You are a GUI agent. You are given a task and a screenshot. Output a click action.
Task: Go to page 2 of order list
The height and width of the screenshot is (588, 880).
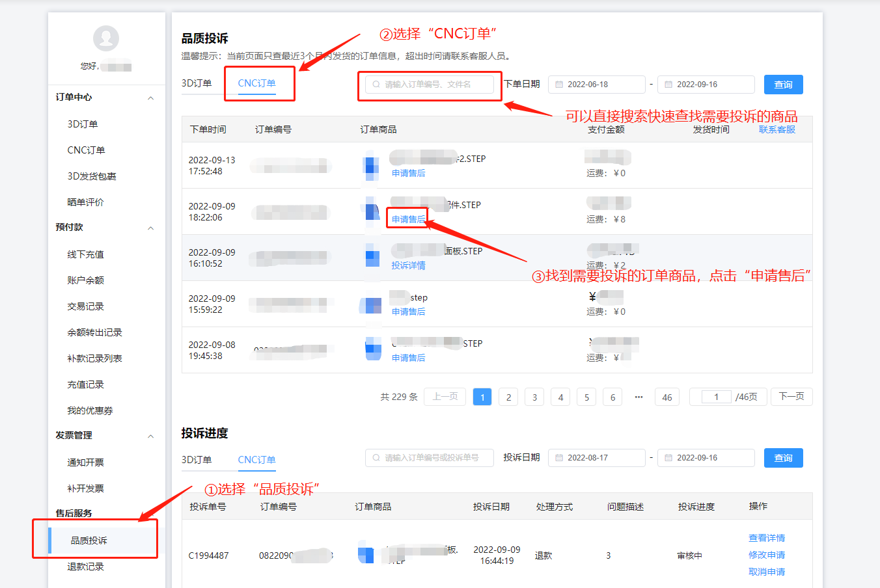click(508, 397)
